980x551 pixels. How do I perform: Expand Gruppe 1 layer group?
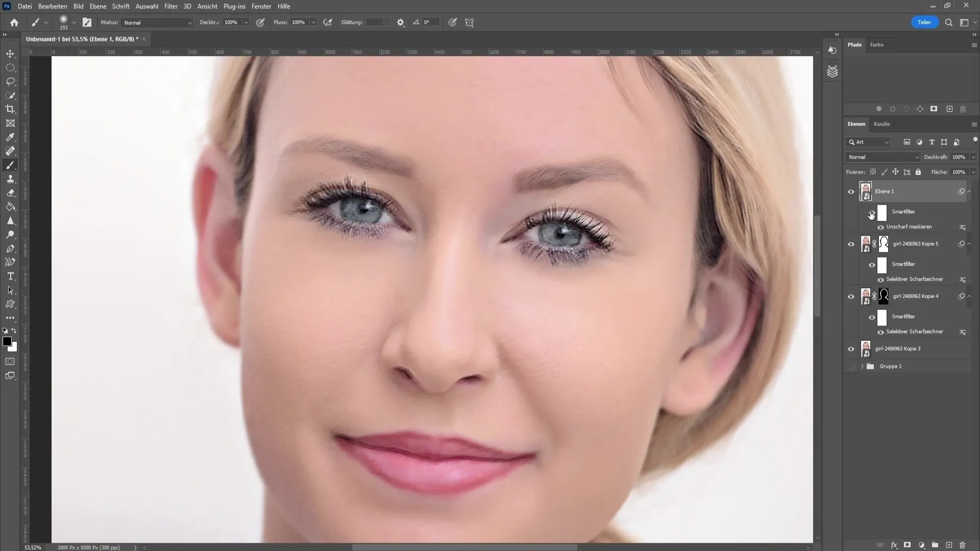[x=862, y=365]
